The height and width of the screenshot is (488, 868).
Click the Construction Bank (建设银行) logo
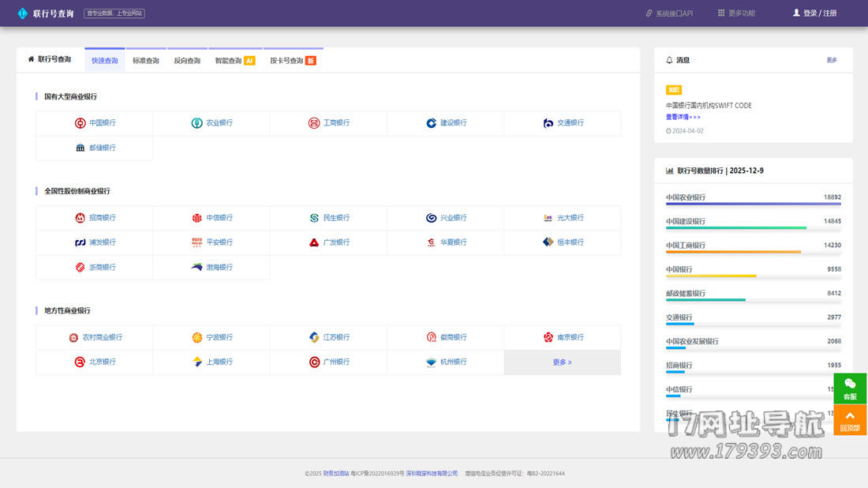(x=431, y=123)
